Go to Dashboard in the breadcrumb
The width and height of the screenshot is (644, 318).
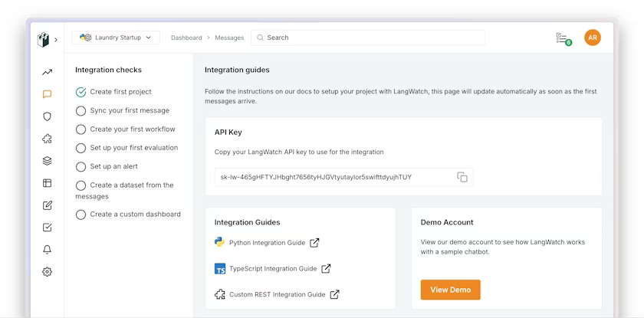186,38
